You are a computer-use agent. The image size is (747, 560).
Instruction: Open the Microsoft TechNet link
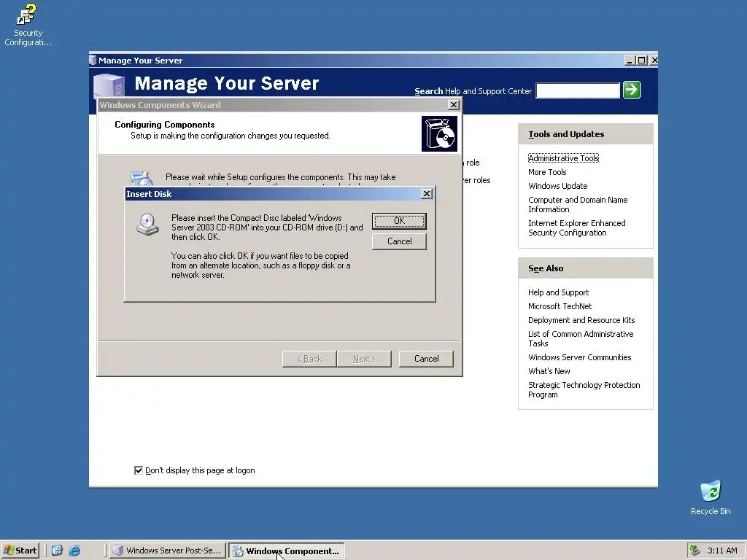pos(560,306)
